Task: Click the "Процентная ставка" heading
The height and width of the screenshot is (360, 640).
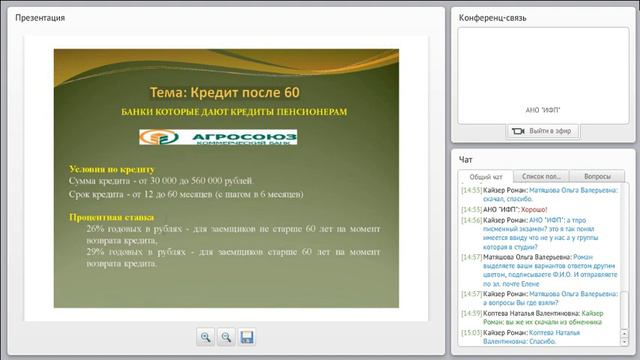Action: click(x=111, y=217)
